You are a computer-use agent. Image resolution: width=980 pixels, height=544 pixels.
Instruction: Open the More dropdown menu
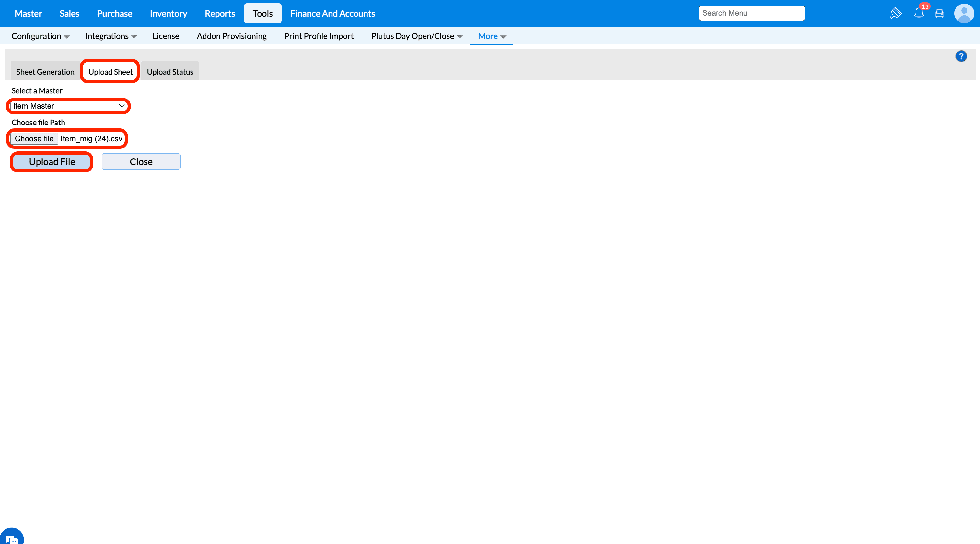click(492, 36)
